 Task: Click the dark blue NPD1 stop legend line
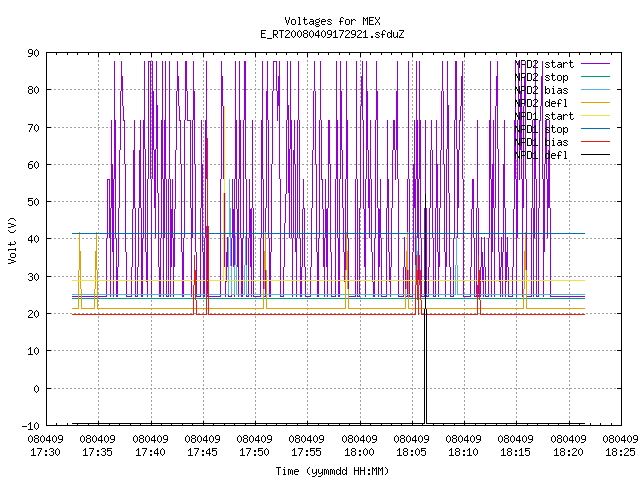595,128
